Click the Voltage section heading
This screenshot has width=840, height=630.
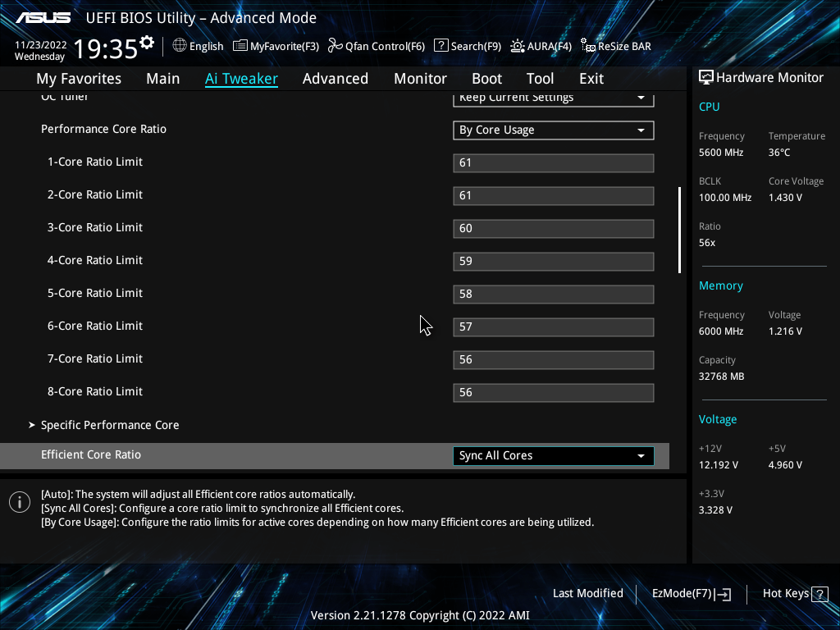pyautogui.click(x=717, y=419)
